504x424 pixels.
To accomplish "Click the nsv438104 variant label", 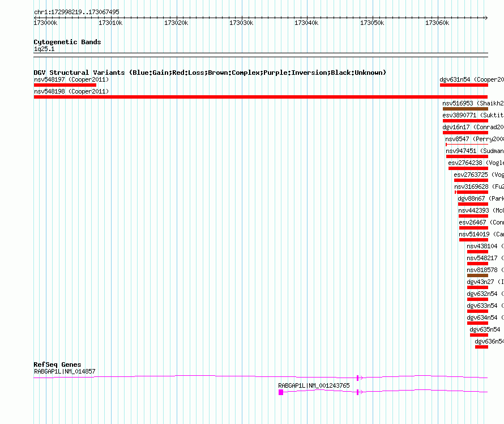I will click(x=485, y=246).
